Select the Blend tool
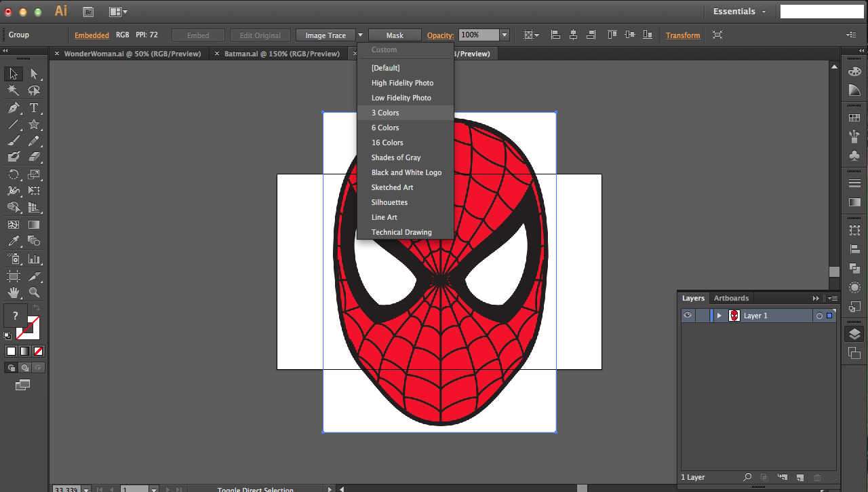 click(x=34, y=241)
